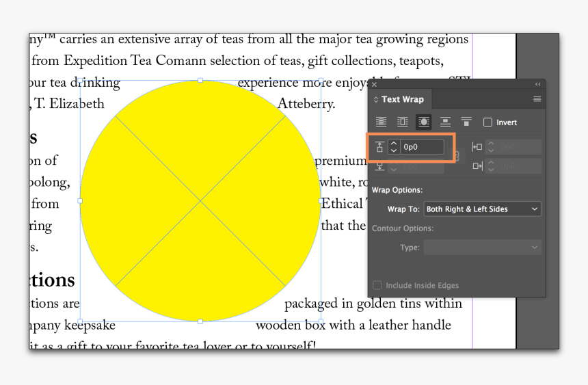Open the Wrap To dropdown
The image size is (588, 385).
tap(482, 209)
